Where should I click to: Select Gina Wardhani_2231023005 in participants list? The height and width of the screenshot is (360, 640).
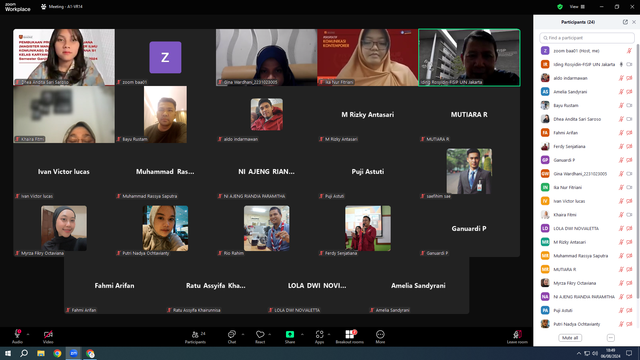586,173
